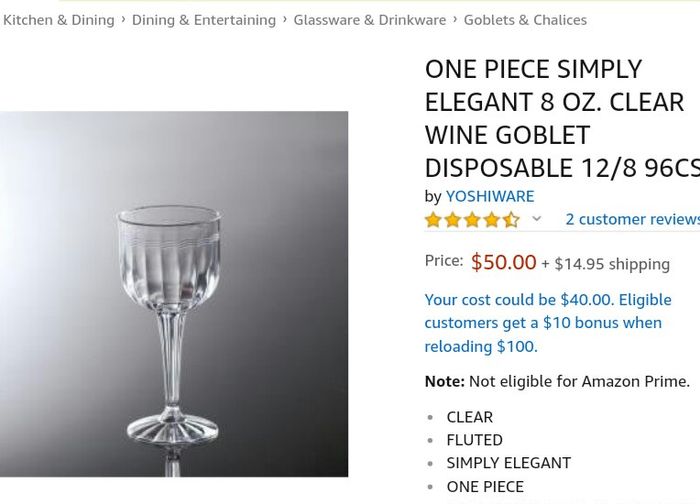This screenshot has height=504, width=700.
Task: Go to Dining & Entertaining category
Action: [x=204, y=20]
